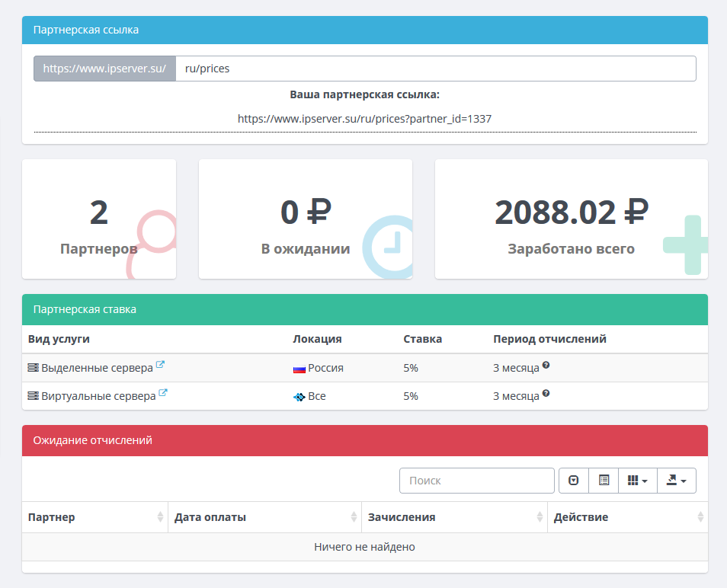This screenshot has height=588, width=727.
Task: Toggle card view button in table toolbar
Action: pyautogui.click(x=604, y=481)
